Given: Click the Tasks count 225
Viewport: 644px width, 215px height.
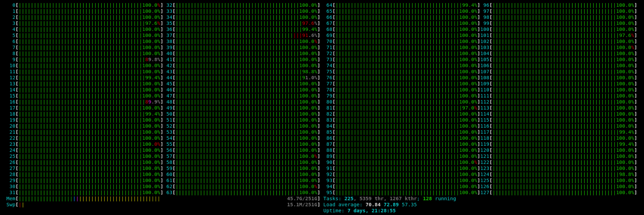Looking at the screenshot, I should pos(349,199).
